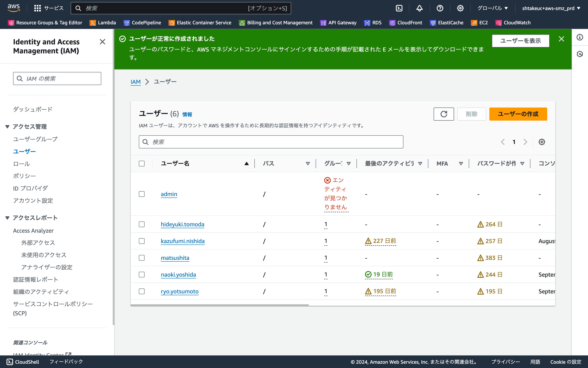Go to the next users page arrow
Screen dimensions: 588x368
point(525,142)
